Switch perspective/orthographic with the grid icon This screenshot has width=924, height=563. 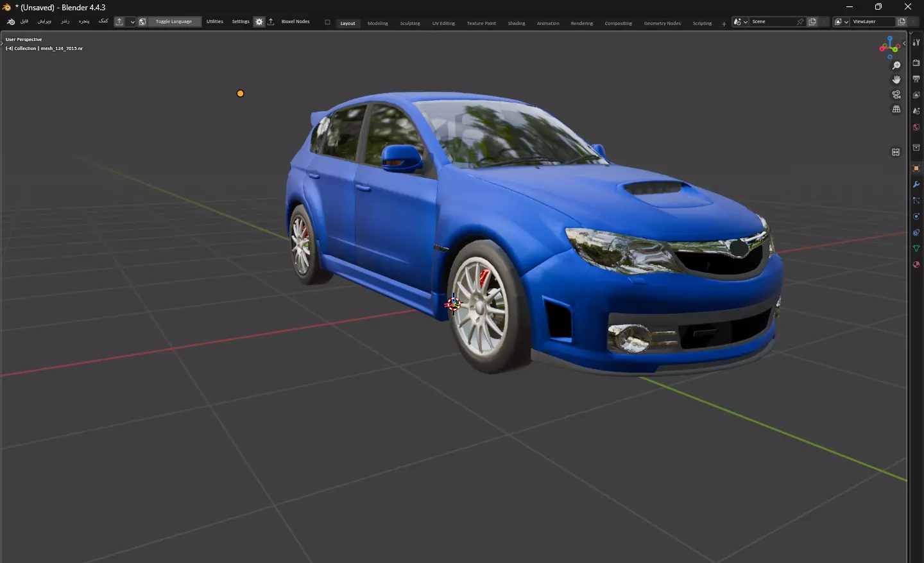tap(896, 109)
